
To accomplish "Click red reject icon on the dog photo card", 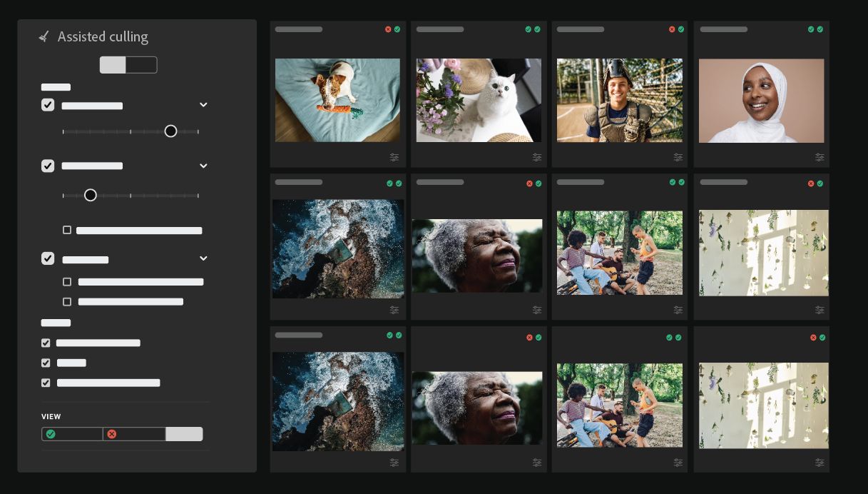I will pyautogui.click(x=388, y=29).
